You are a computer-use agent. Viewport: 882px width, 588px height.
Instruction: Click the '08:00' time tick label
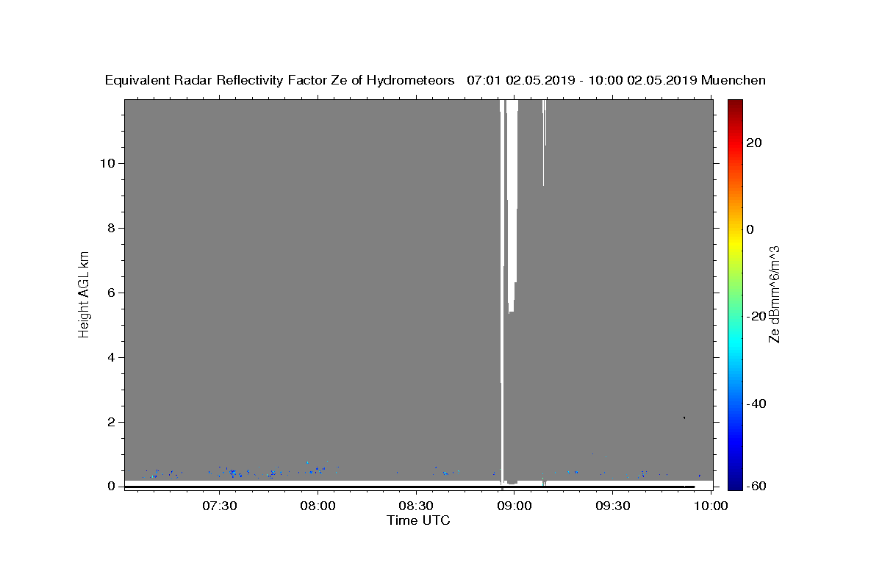point(318,506)
